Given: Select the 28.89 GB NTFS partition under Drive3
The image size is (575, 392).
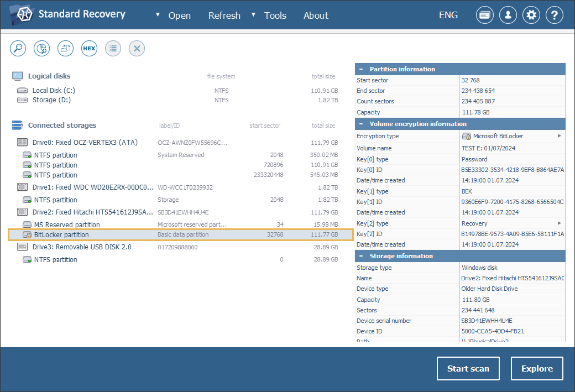Looking at the screenshot, I should (180, 259).
